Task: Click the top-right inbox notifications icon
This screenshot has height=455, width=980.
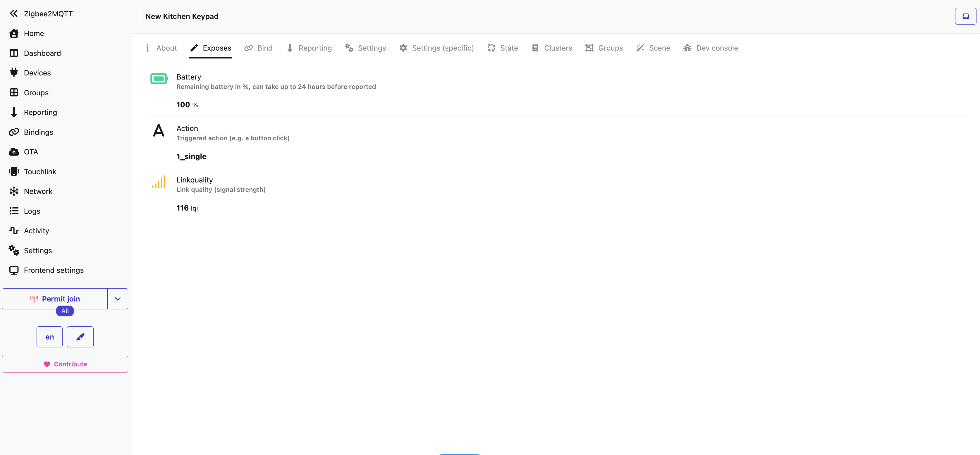Action: tap(965, 16)
